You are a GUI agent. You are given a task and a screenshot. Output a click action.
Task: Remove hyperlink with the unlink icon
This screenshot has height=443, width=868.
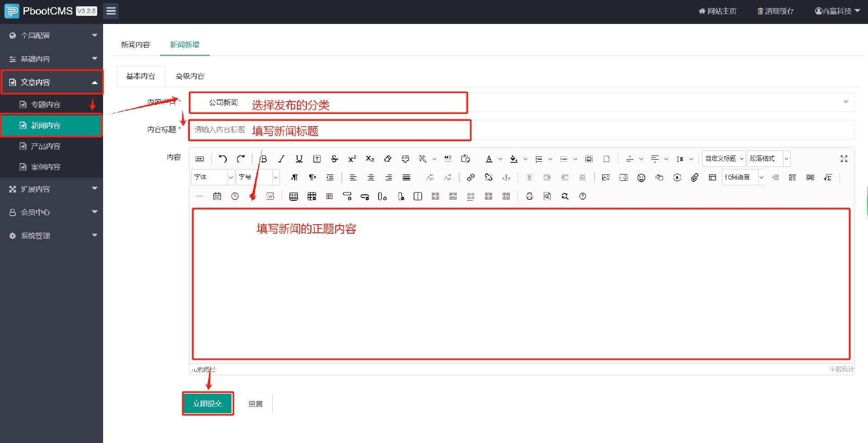pos(489,178)
